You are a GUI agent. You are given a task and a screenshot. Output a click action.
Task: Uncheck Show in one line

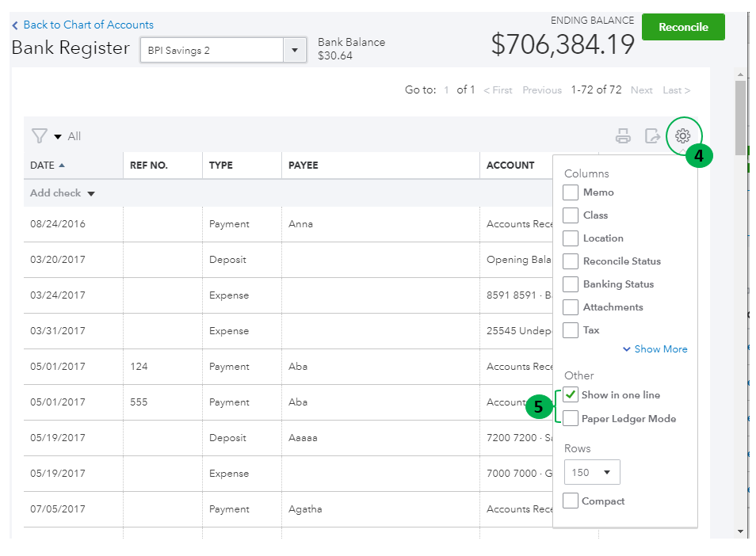pos(571,395)
